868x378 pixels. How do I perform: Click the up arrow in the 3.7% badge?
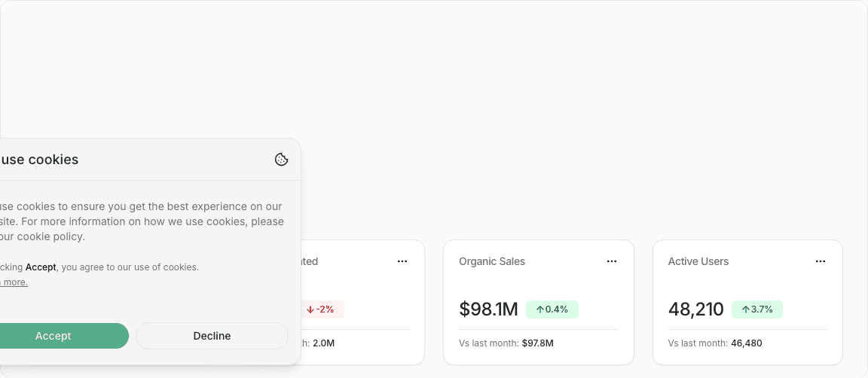pyautogui.click(x=745, y=309)
